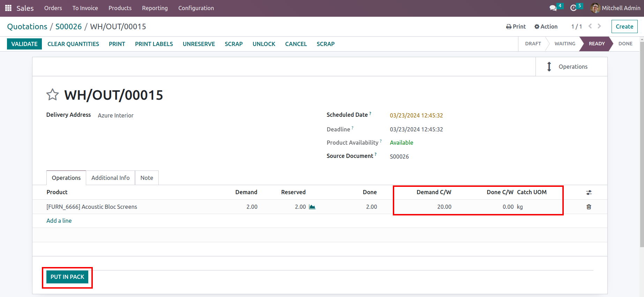
Task: Open the conversations chat icon
Action: coord(553,8)
